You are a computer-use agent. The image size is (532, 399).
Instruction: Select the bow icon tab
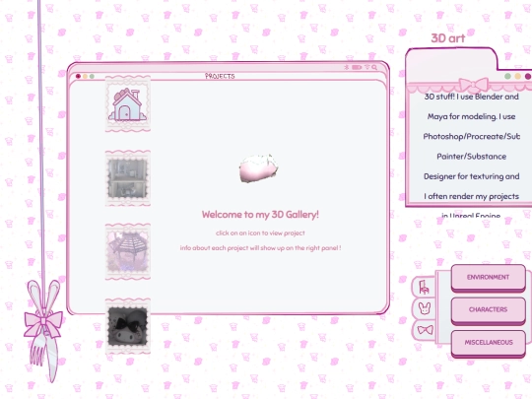[425, 330]
